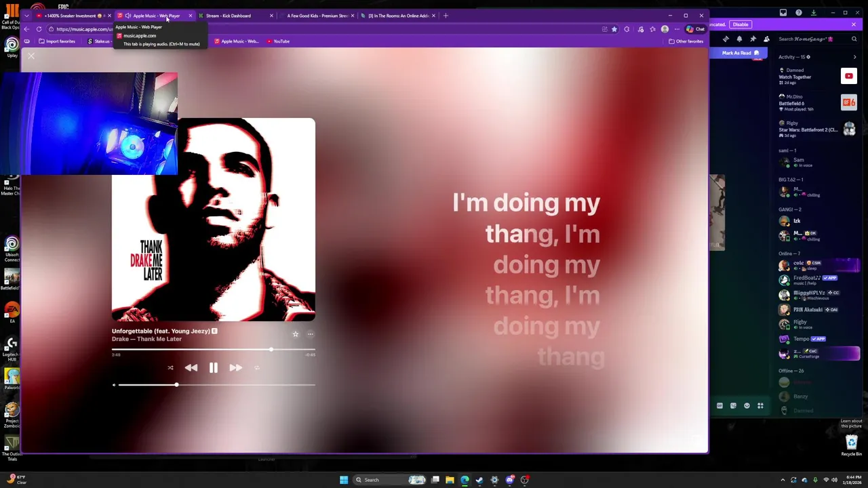Skip to the next track
Viewport: 868px width, 488px height.
coord(235,367)
